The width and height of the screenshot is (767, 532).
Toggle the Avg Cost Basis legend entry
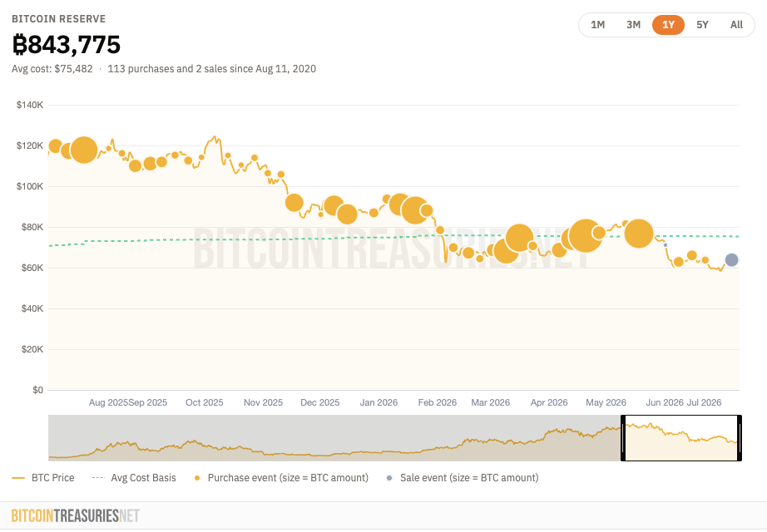tap(134, 478)
